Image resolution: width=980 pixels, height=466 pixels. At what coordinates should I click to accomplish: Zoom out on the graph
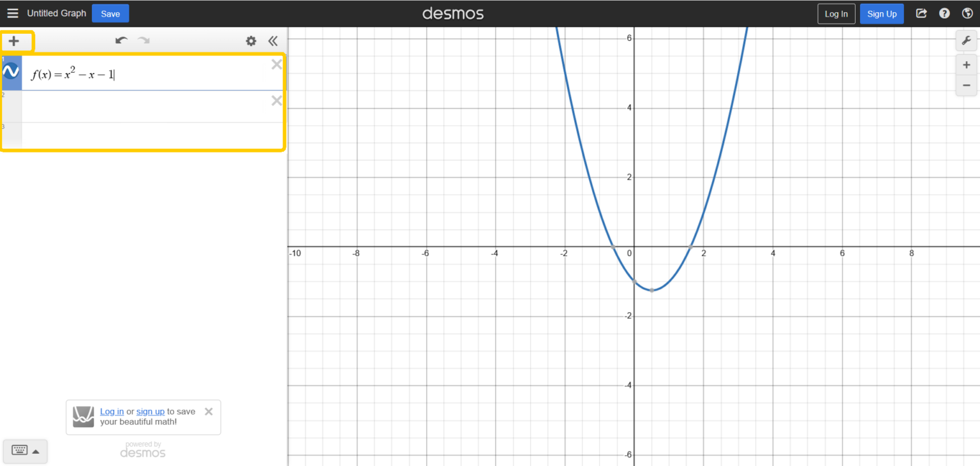coord(966,85)
